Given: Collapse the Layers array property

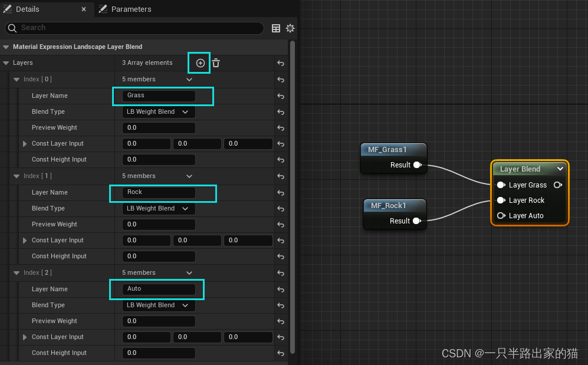Looking at the screenshot, I should pos(6,63).
